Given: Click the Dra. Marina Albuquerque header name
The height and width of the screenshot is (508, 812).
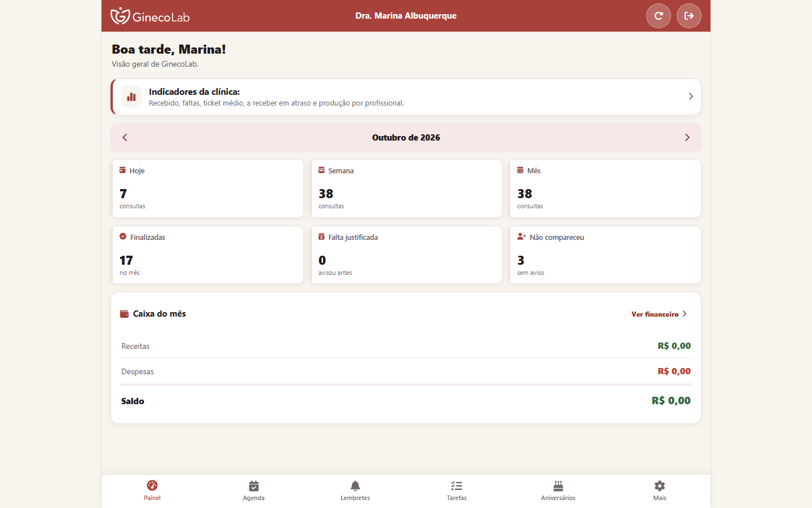Looking at the screenshot, I should 406,16.
